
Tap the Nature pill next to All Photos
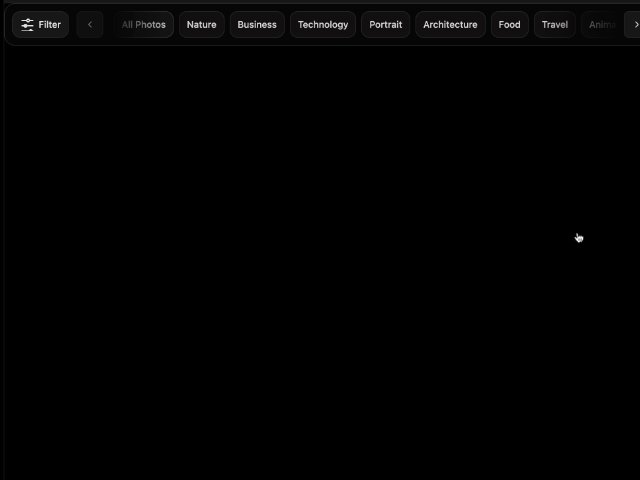click(201, 25)
